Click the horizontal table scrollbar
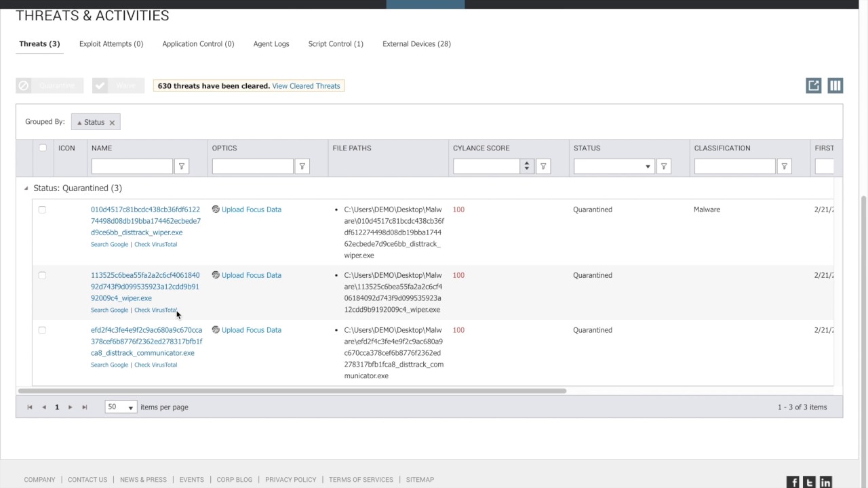Screen dimensions: 868x488 point(292,391)
